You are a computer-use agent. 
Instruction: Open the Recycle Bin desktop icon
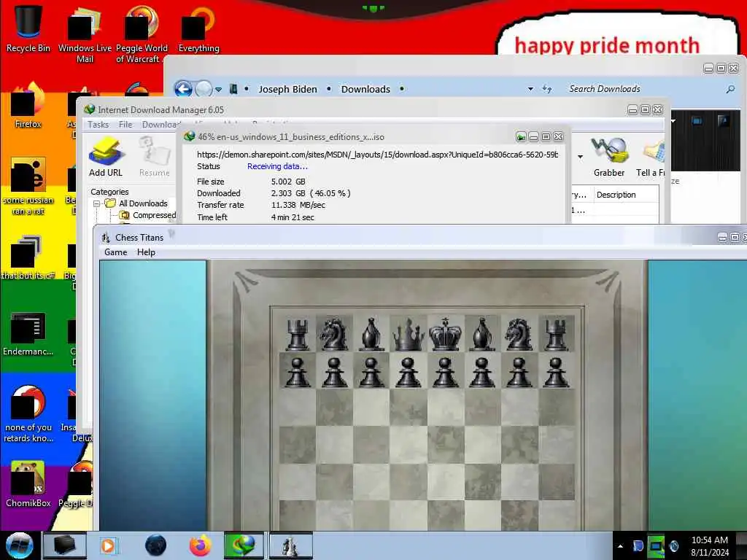(x=28, y=28)
